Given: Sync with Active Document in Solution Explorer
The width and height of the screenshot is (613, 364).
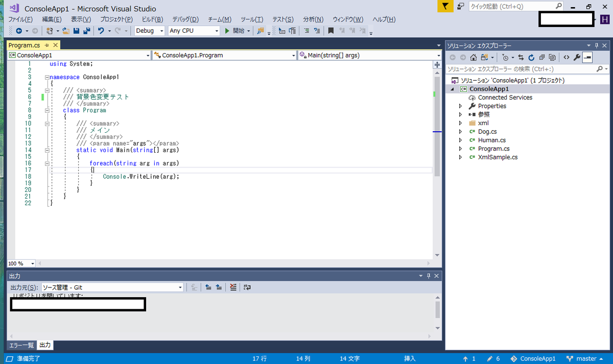Looking at the screenshot, I should tap(521, 57).
